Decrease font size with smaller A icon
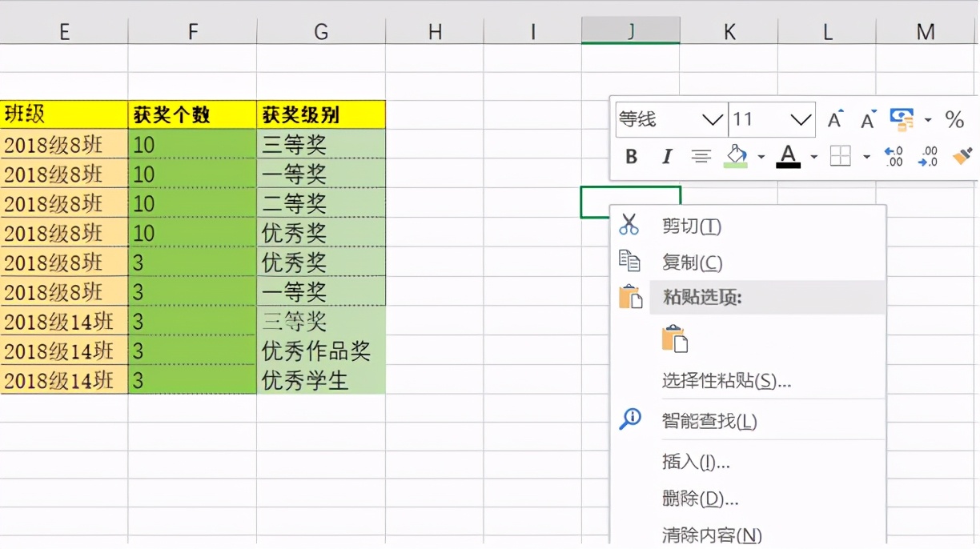Image resolution: width=980 pixels, height=549 pixels. click(x=869, y=120)
